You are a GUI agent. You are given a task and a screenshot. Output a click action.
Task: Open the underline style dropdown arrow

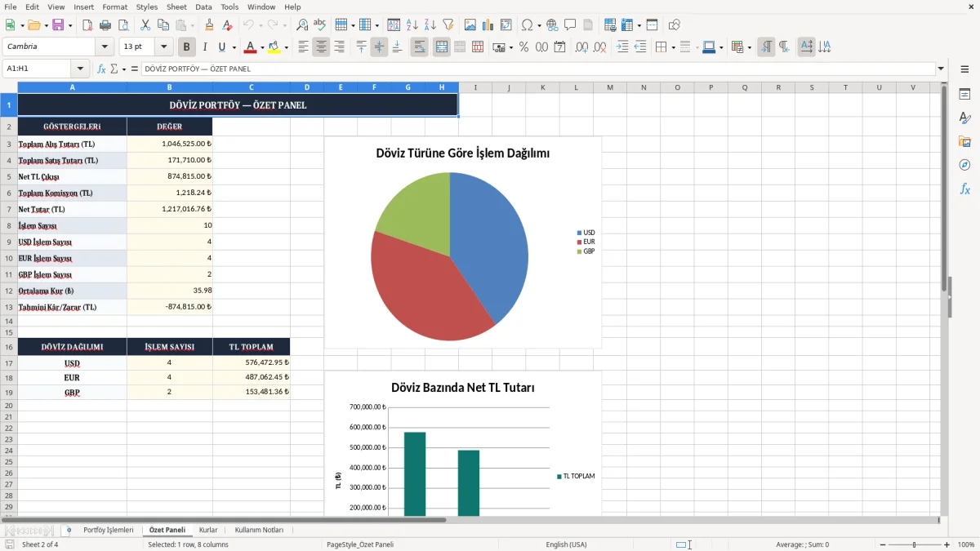pyautogui.click(x=234, y=47)
